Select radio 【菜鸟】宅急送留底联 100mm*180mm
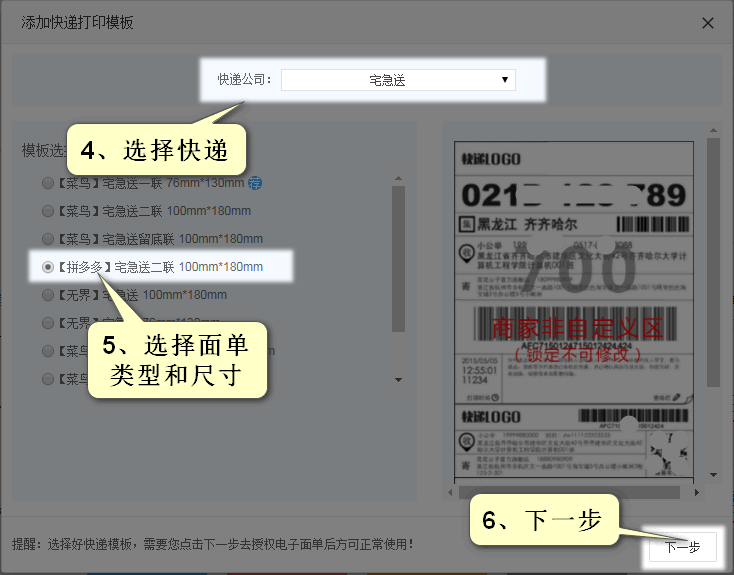The height and width of the screenshot is (575, 734). pos(48,239)
